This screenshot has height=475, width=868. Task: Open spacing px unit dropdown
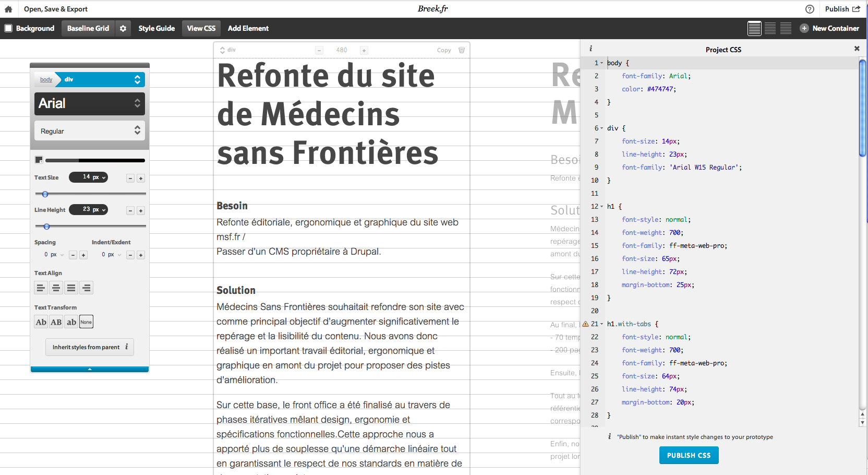(x=57, y=255)
